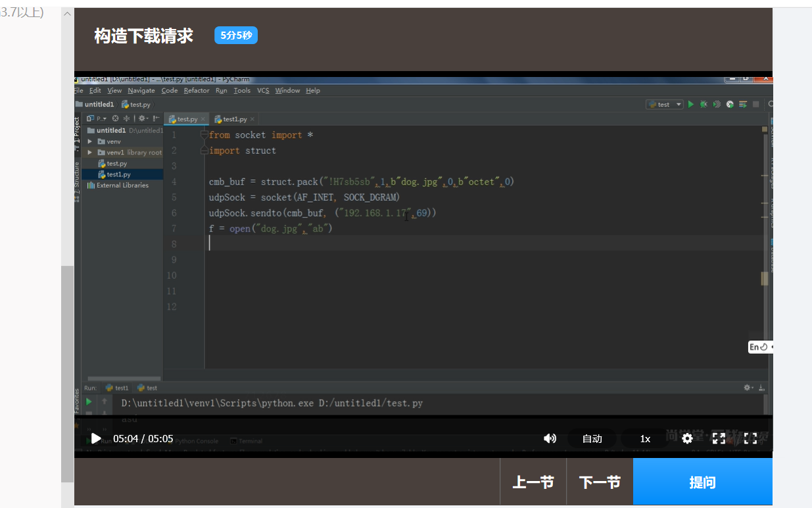This screenshot has width=812, height=508.
Task: Open the View menu in PyCharm
Action: pos(114,91)
